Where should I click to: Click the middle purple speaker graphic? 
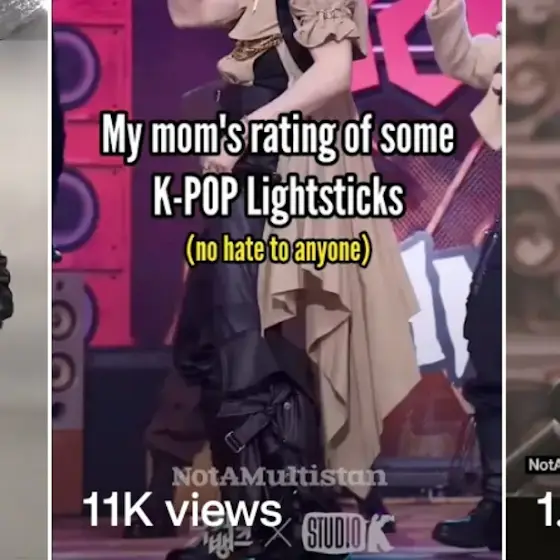tap(74, 210)
